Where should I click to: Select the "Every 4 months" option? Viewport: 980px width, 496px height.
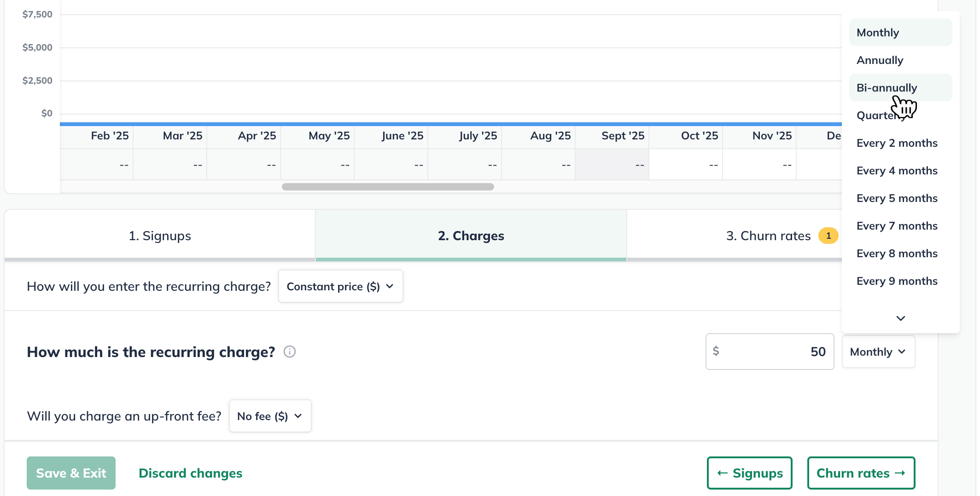tap(897, 170)
